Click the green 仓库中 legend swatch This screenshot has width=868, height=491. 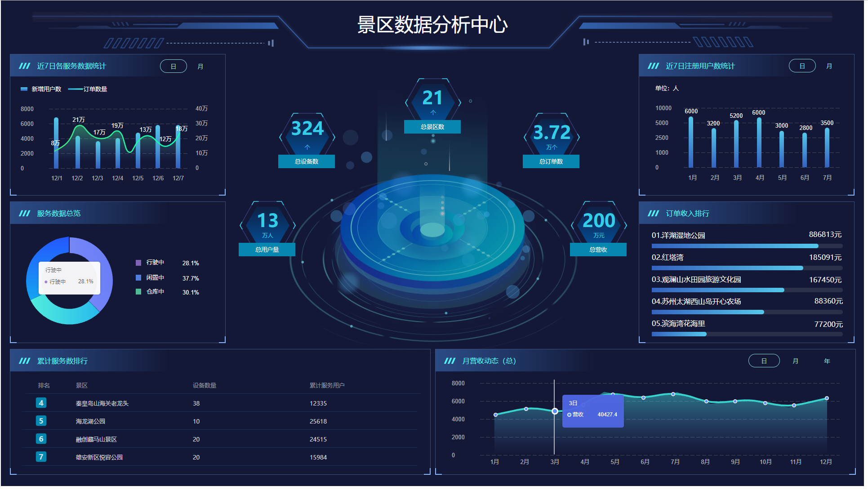[138, 292]
